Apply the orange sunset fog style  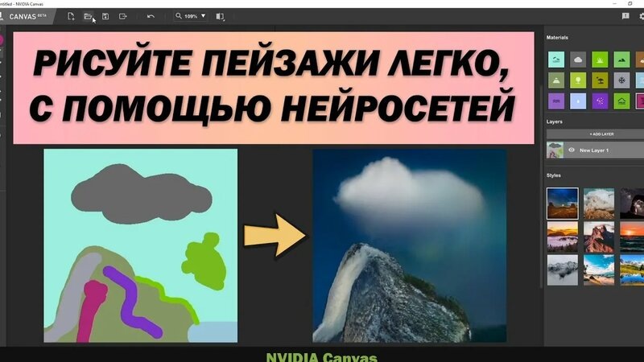(x=562, y=237)
